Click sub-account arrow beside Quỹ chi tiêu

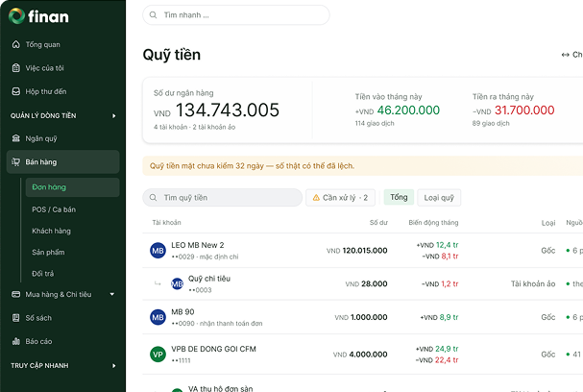(158, 283)
